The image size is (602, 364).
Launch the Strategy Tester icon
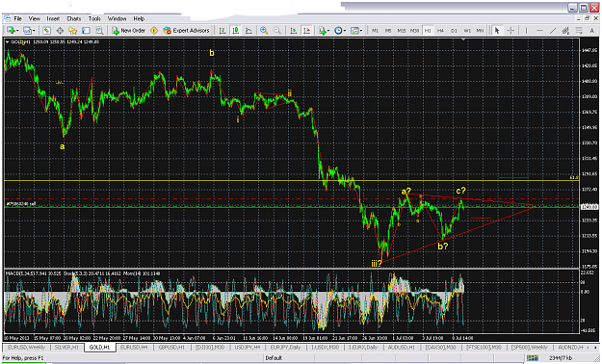point(99,31)
